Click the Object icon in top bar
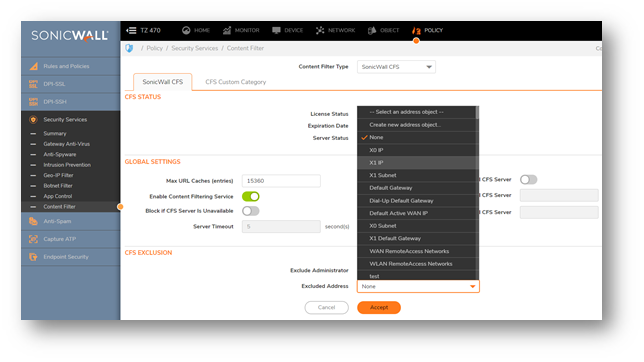This screenshot has width=644, height=362. point(372,30)
